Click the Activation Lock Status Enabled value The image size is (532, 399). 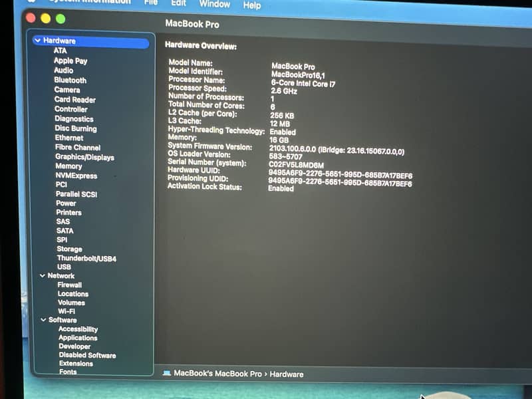[x=281, y=188]
